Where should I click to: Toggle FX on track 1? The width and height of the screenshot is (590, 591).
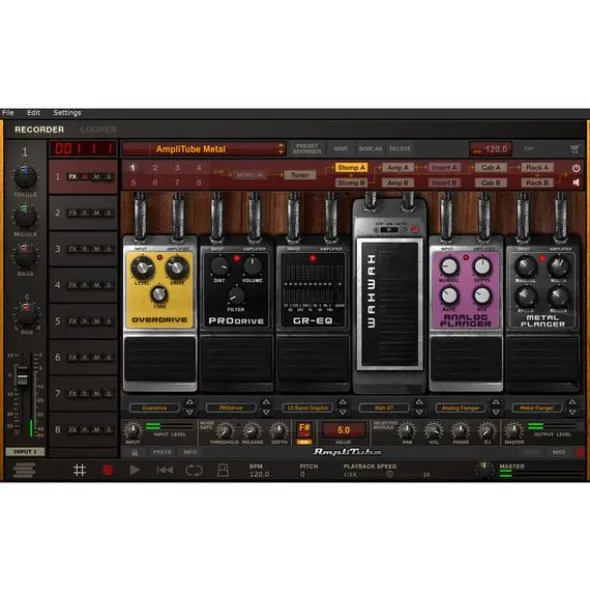tap(72, 177)
